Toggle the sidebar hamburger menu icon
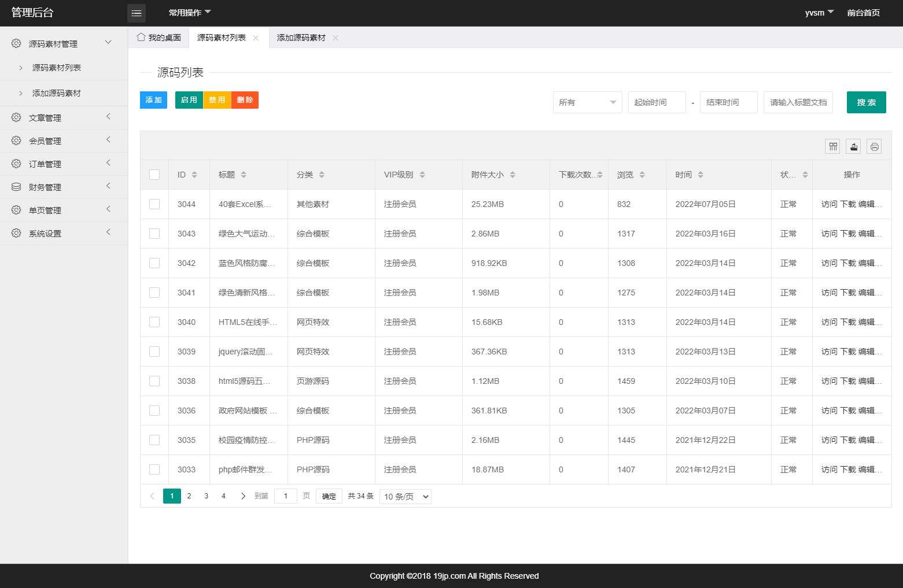This screenshot has height=588, width=903. [137, 13]
